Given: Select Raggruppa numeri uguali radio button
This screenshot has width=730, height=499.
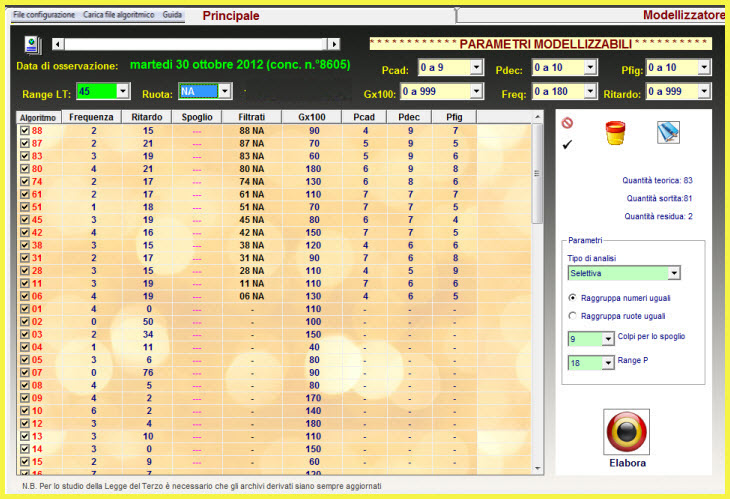Looking at the screenshot, I should coord(571,298).
